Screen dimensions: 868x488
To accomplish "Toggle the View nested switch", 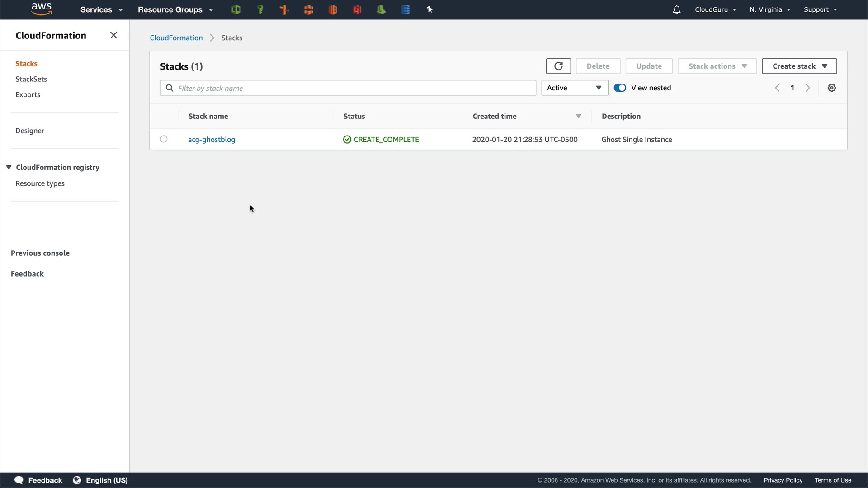I will click(x=620, y=88).
